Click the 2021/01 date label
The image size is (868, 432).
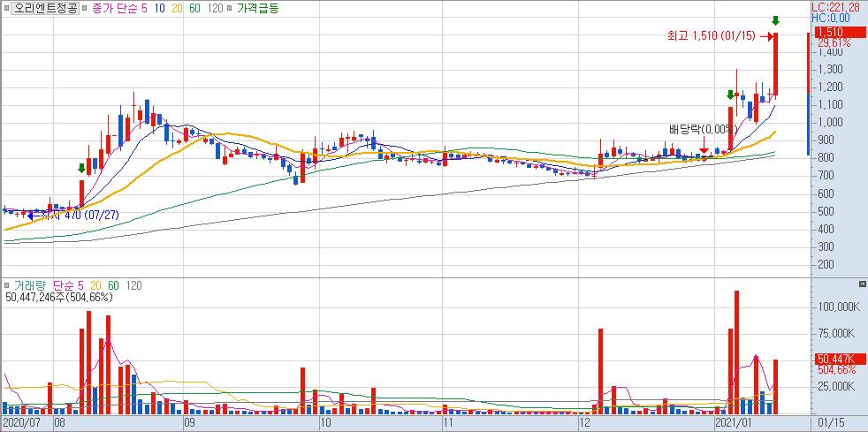pos(732,423)
